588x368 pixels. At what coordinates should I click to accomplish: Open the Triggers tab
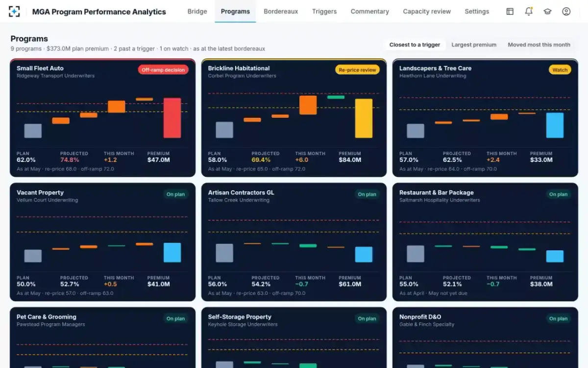[x=324, y=11]
